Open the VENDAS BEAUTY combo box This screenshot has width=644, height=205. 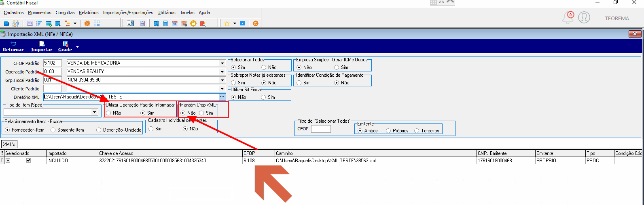(x=222, y=72)
